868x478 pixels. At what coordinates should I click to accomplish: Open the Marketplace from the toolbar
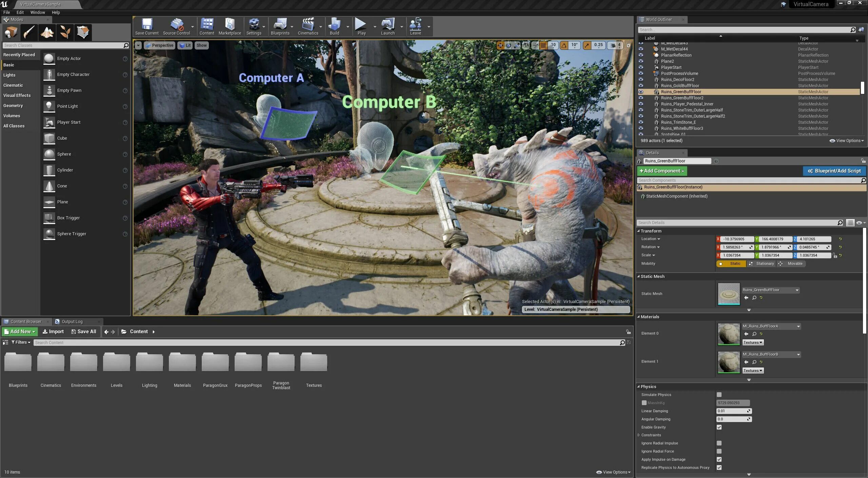(x=230, y=26)
